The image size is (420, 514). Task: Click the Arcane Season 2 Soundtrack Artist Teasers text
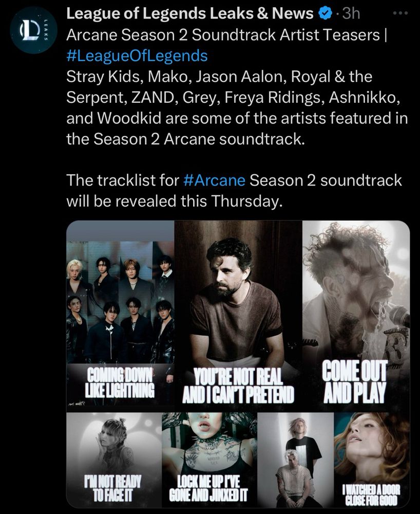click(x=226, y=35)
